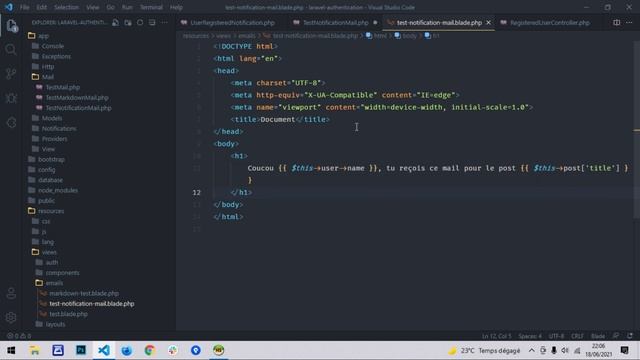
Task: Click the Visual Studio Code taskbar icon
Action: click(104, 350)
